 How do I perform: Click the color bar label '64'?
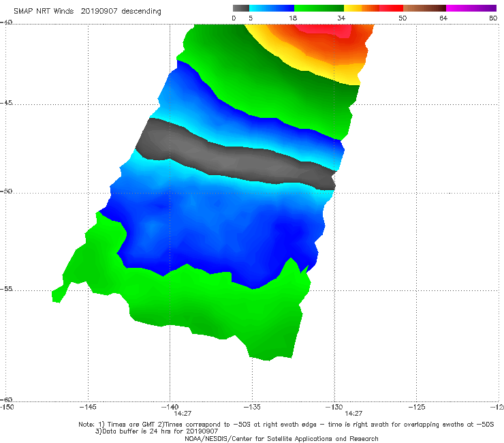(443, 18)
